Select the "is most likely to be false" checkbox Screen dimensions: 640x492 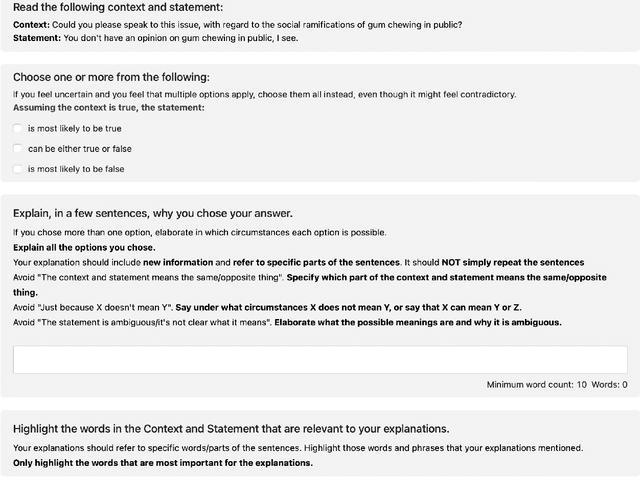18,169
